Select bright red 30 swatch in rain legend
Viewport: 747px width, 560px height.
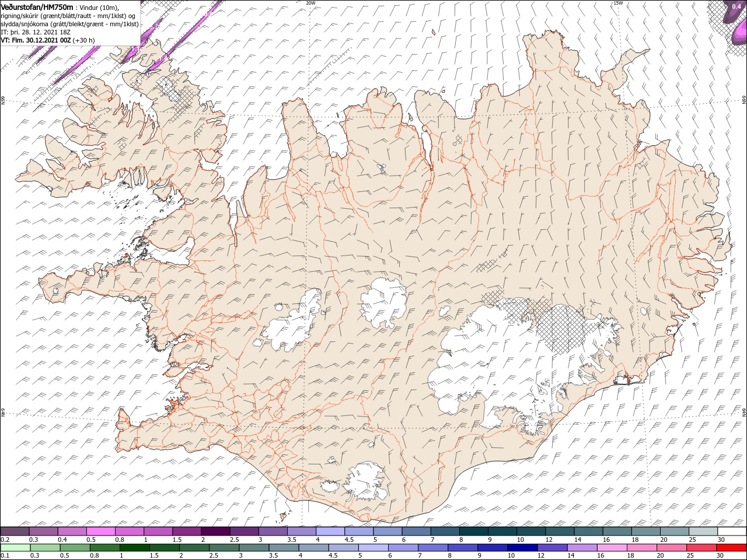(x=731, y=548)
